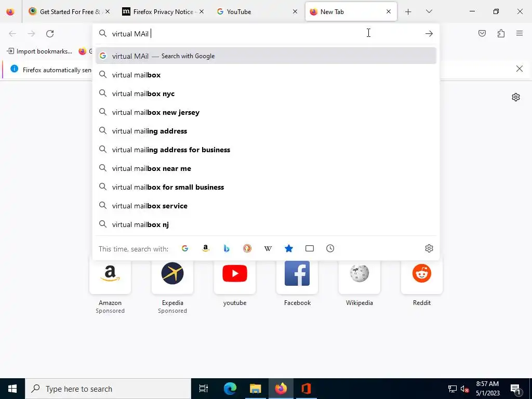The height and width of the screenshot is (399, 532).
Task: Expand the list all tabs chevron
Action: (429, 11)
